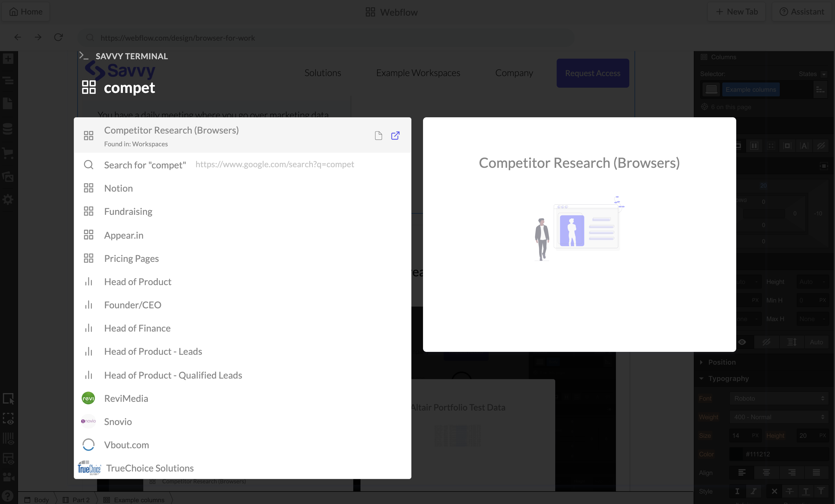Image resolution: width=835 pixels, height=504 pixels.
Task: Open Webflow Assets panel
Action: tap(8, 177)
